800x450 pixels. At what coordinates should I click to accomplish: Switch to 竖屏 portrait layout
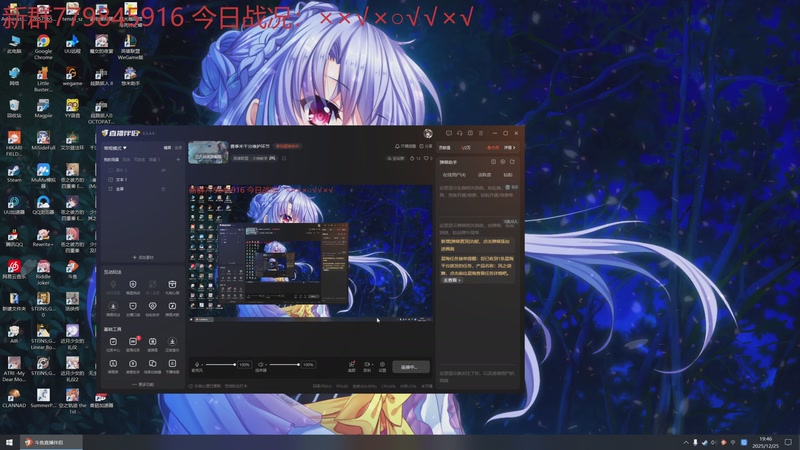pyautogui.click(x=178, y=147)
